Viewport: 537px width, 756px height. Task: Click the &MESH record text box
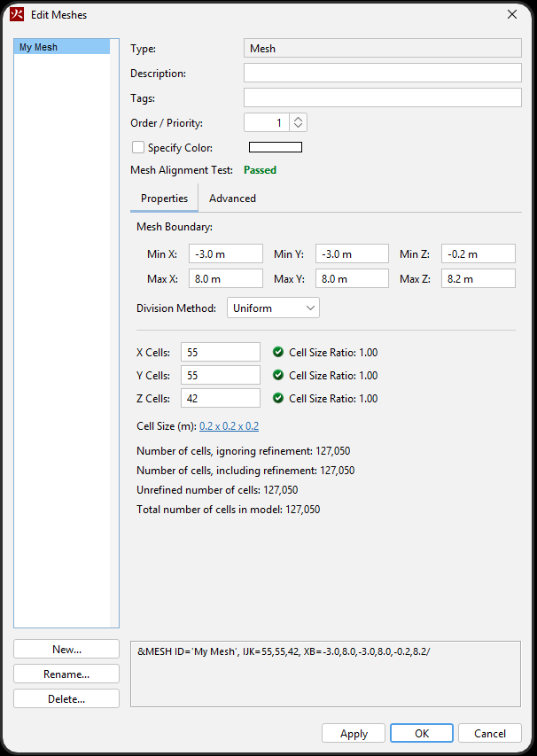[325, 674]
